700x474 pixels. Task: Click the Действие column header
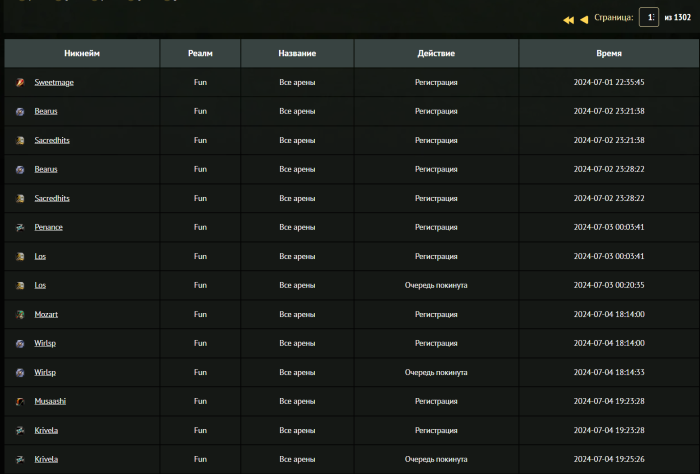point(436,53)
